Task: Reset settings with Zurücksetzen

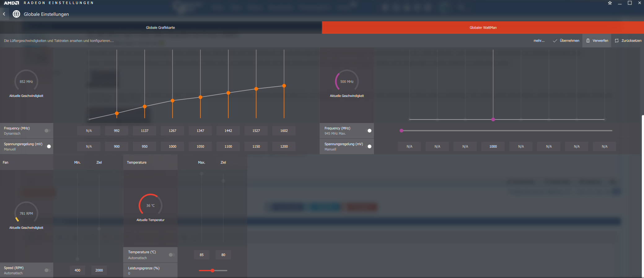Action: 628,41
